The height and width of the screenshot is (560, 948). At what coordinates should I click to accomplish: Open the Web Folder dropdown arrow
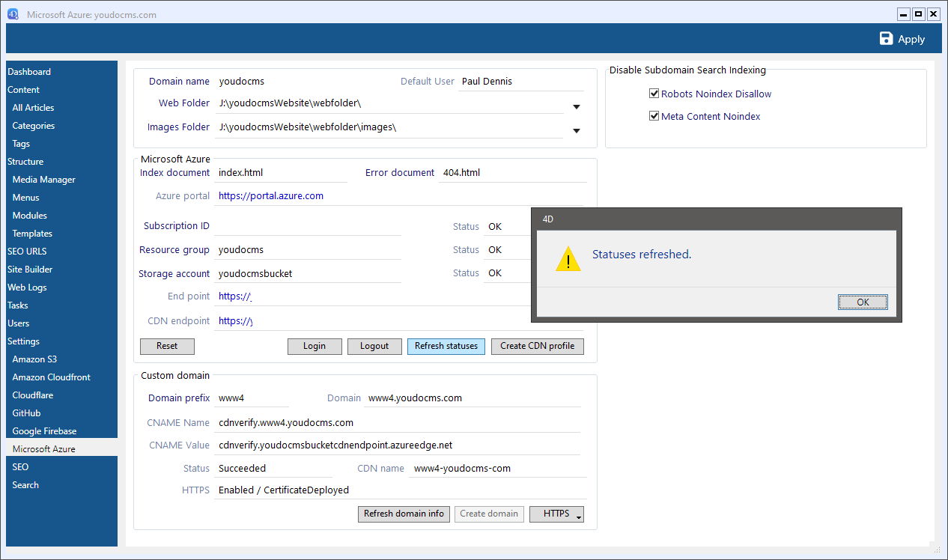[x=577, y=107]
